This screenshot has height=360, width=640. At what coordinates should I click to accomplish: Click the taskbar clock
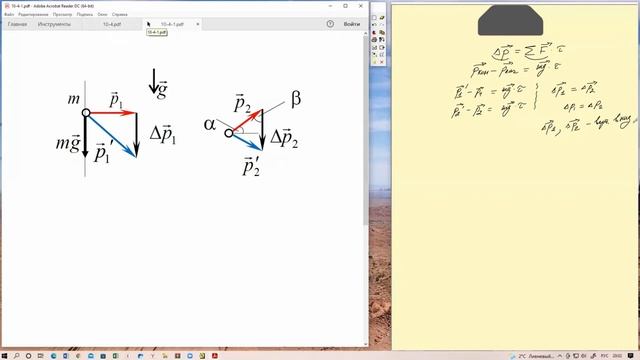coord(617,356)
